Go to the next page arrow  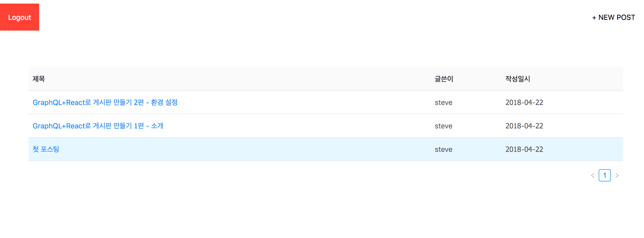point(617,176)
